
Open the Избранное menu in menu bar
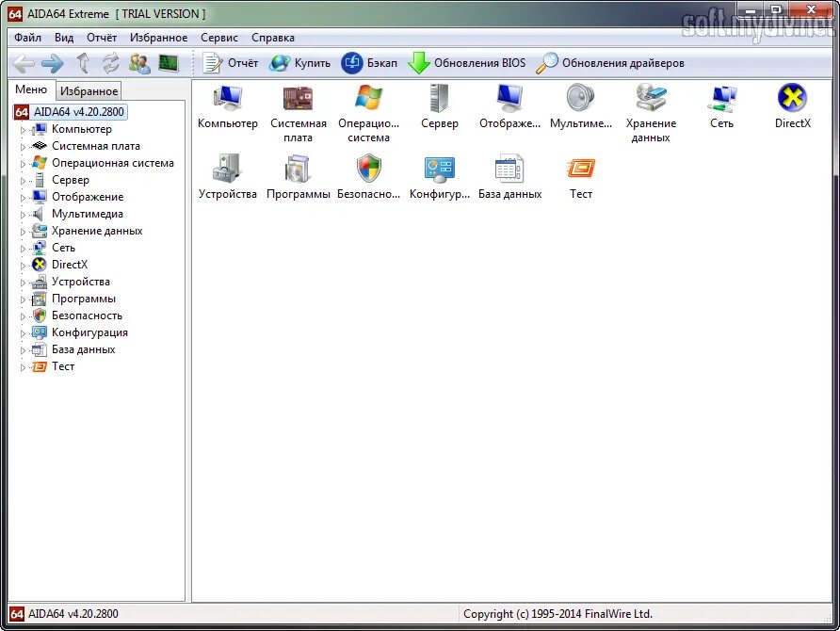click(158, 38)
